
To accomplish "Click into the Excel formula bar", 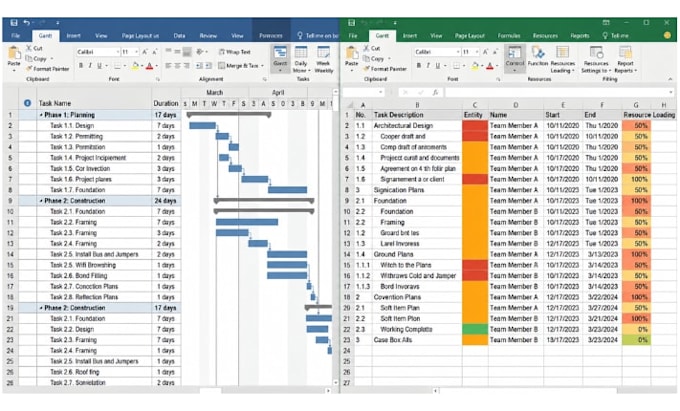I will click(x=559, y=92).
